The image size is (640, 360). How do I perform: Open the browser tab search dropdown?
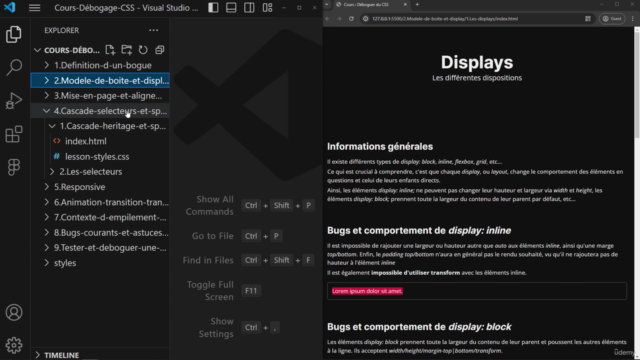[x=327, y=4]
